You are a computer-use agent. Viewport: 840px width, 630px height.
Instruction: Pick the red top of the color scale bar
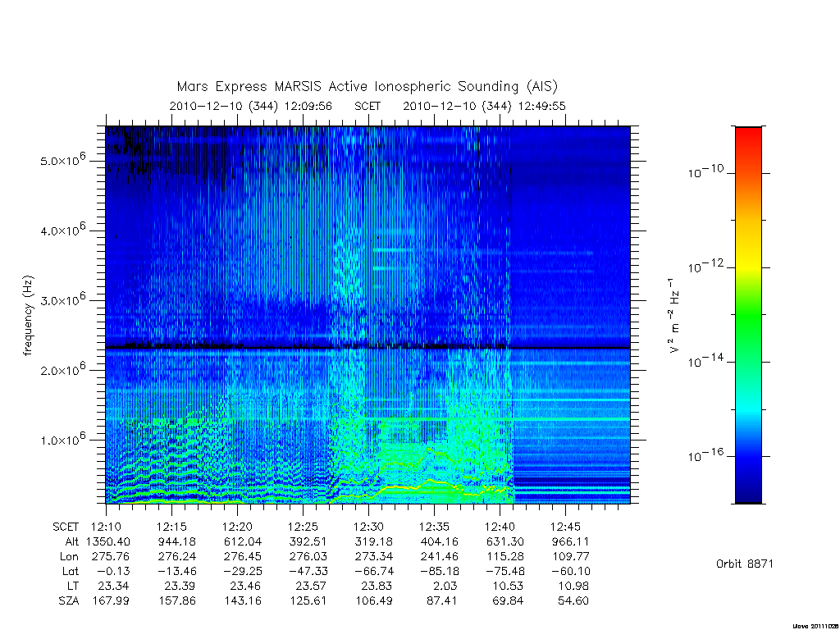pos(748,137)
